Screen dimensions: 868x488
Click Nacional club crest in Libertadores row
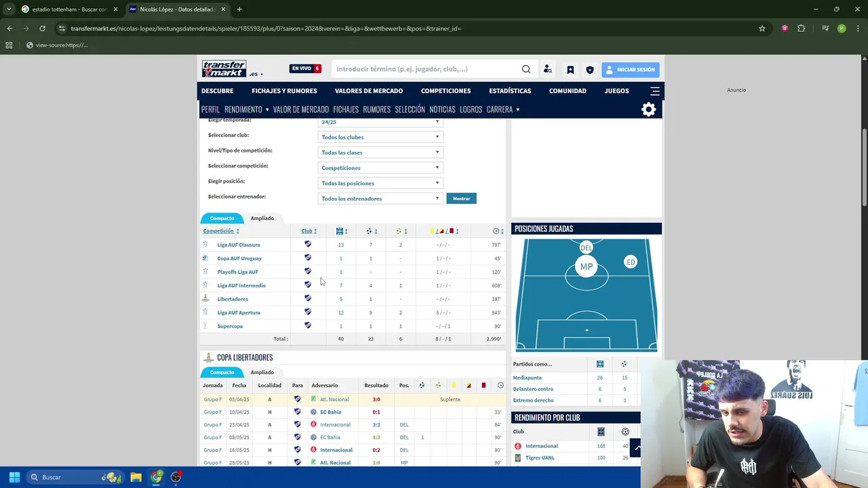[308, 298]
